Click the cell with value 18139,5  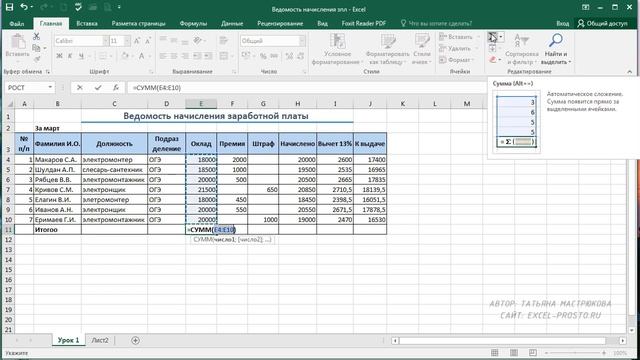[x=370, y=190]
